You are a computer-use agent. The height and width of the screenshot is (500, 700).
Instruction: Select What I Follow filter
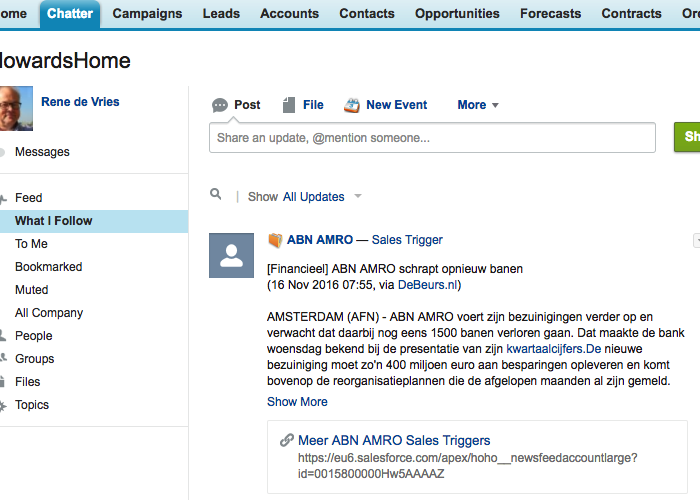coord(94,221)
